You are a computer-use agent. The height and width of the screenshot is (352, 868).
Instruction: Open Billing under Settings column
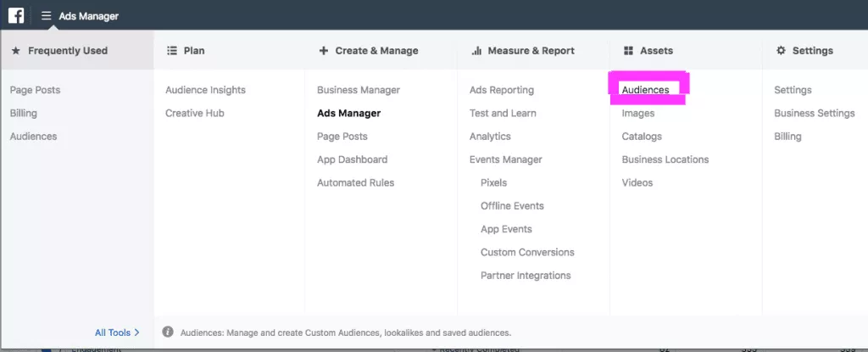point(787,137)
